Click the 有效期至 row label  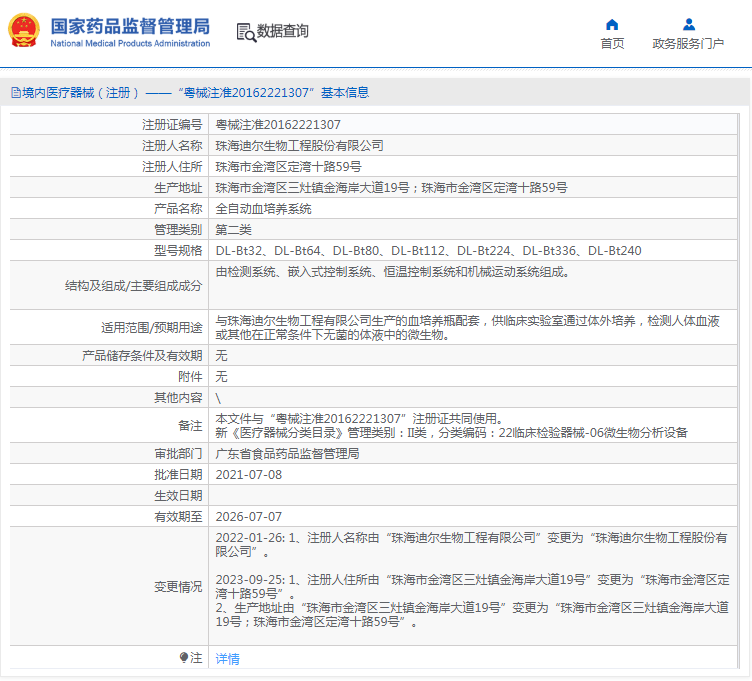coord(178,517)
